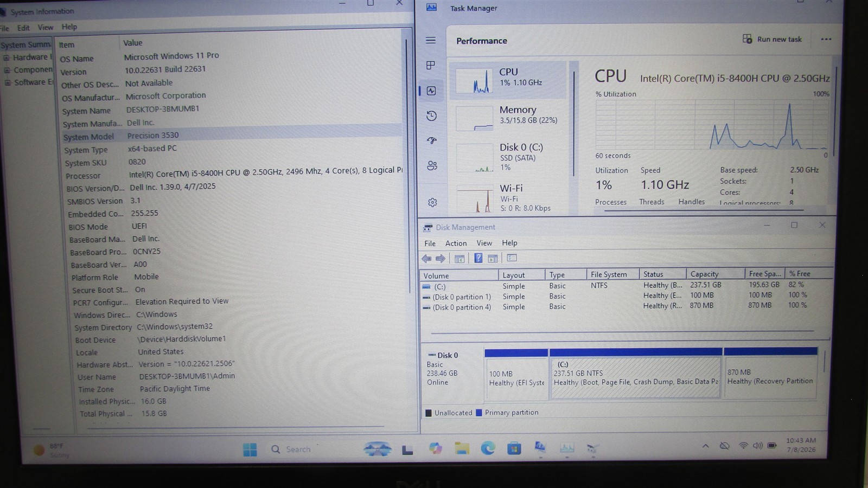
Task: Select Processor row in System Information
Action: click(x=232, y=174)
